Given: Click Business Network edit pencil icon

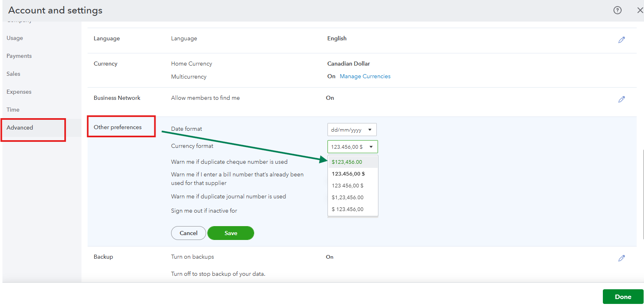Looking at the screenshot, I should tap(621, 99).
